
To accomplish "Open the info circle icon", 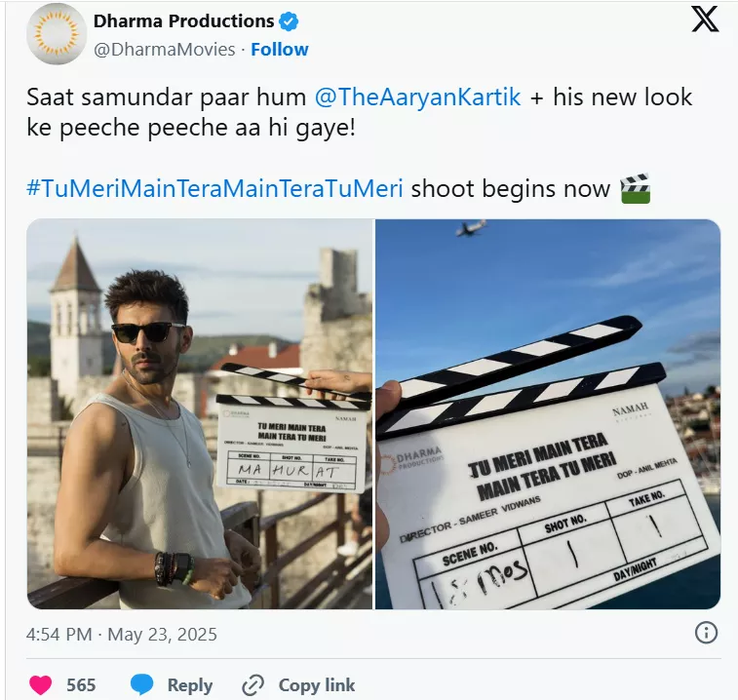I will pos(706,634).
